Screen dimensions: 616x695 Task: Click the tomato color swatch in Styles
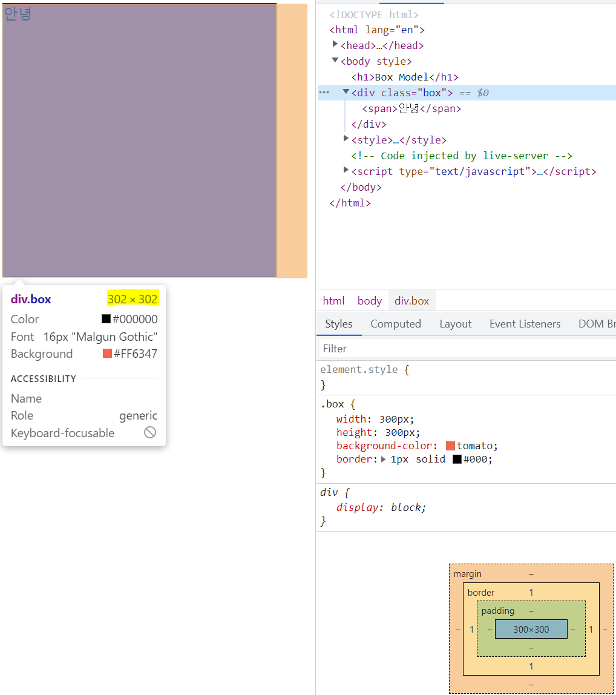point(450,446)
